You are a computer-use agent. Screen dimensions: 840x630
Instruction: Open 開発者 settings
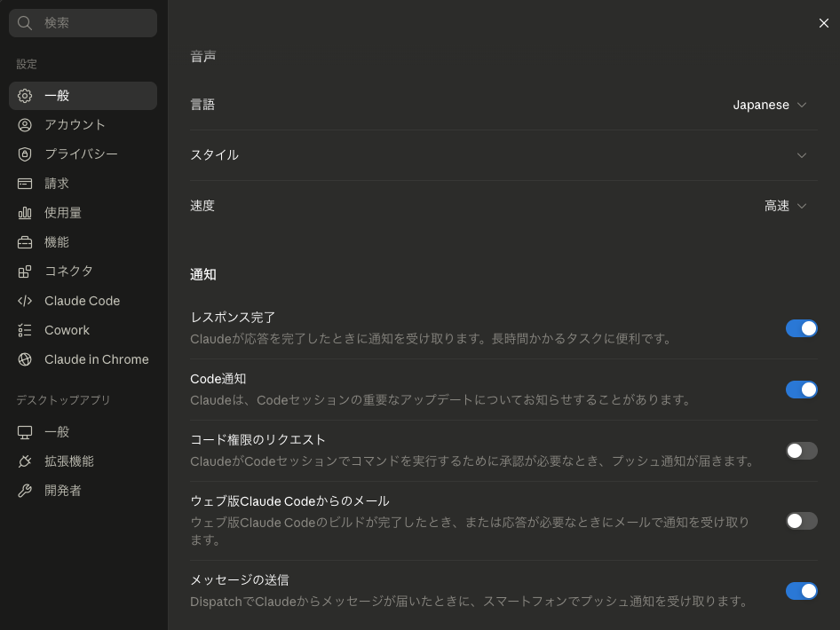[83, 491]
